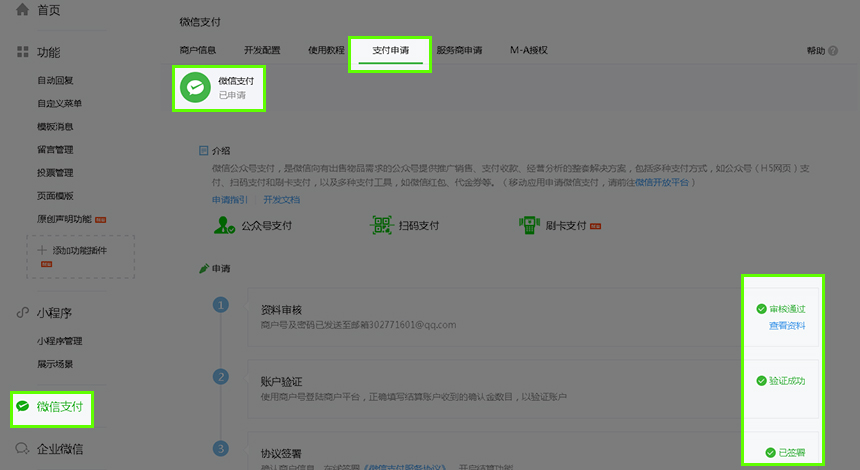This screenshot has width=860, height=470.
Task: Open the 小程序 section label
Action: (54, 313)
